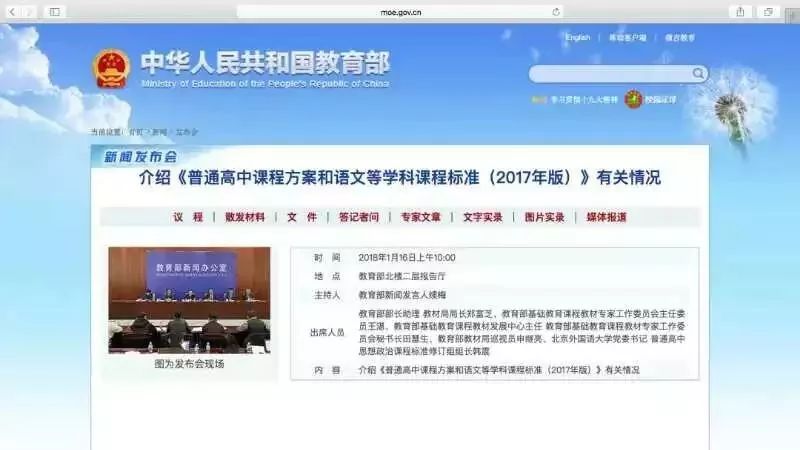800x450 pixels.
Task: Click the national emblem logo
Action: point(111,69)
